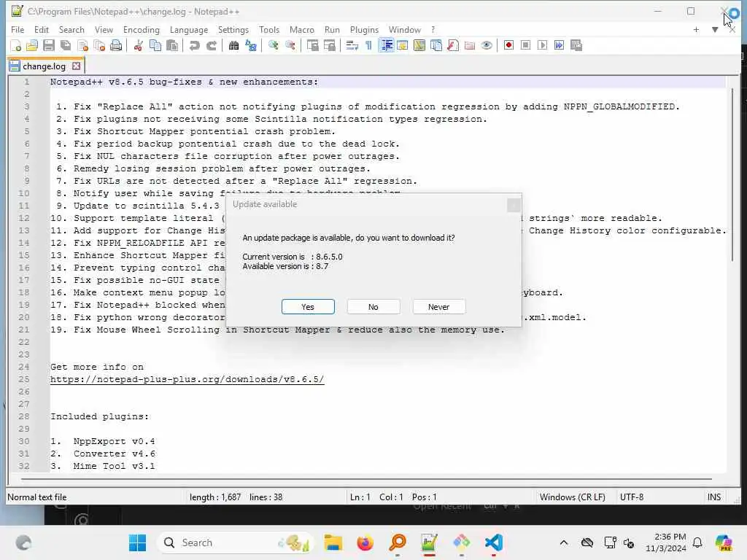Image resolution: width=747 pixels, height=560 pixels.
Task: Open the Edit menu
Action: tap(42, 29)
